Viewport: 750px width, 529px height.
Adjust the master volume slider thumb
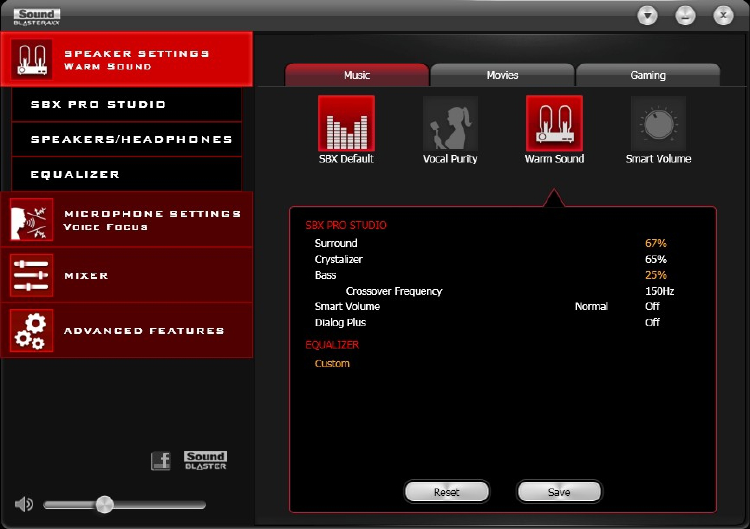[x=104, y=505]
